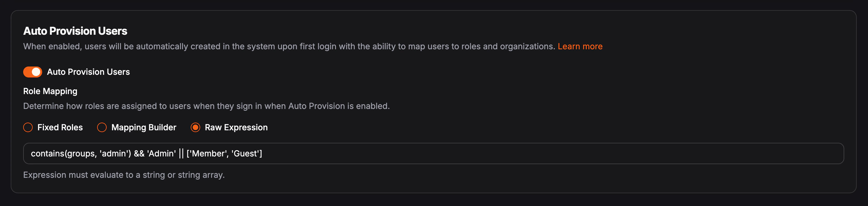Image resolution: width=868 pixels, height=206 pixels.
Task: Select the Mapping Builder radio button
Action: [102, 128]
